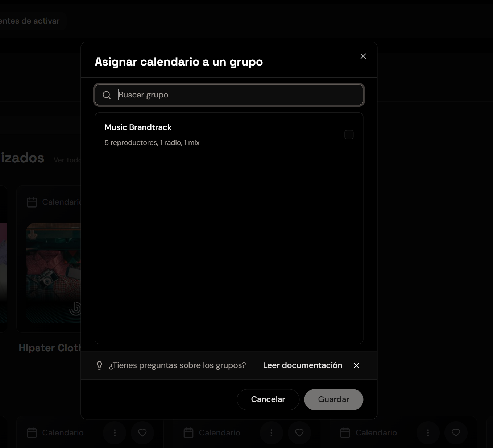
Task: Favorite the third bottom calendar card
Action: tap(456, 432)
